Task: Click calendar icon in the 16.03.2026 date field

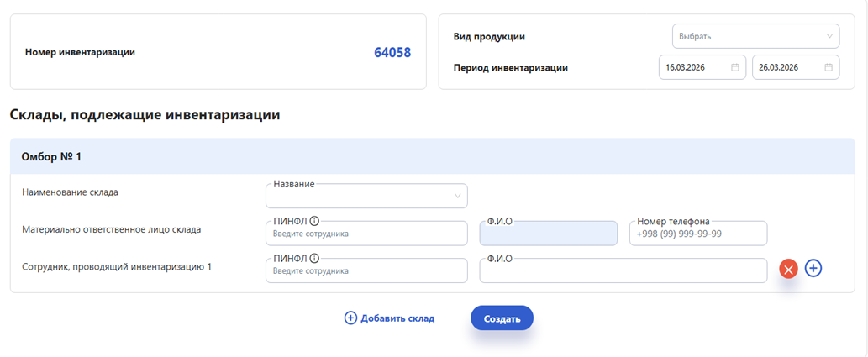Action: (735, 67)
